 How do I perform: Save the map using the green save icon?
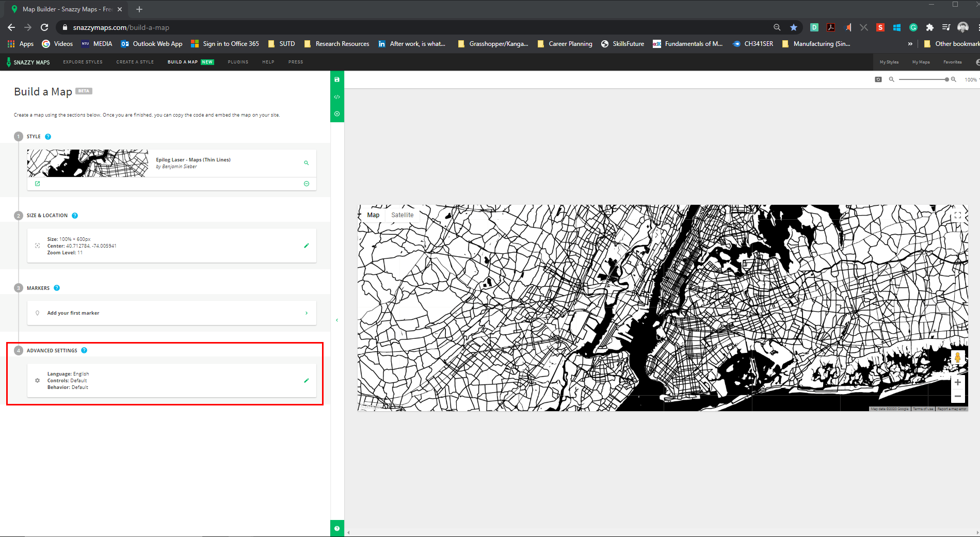click(337, 79)
